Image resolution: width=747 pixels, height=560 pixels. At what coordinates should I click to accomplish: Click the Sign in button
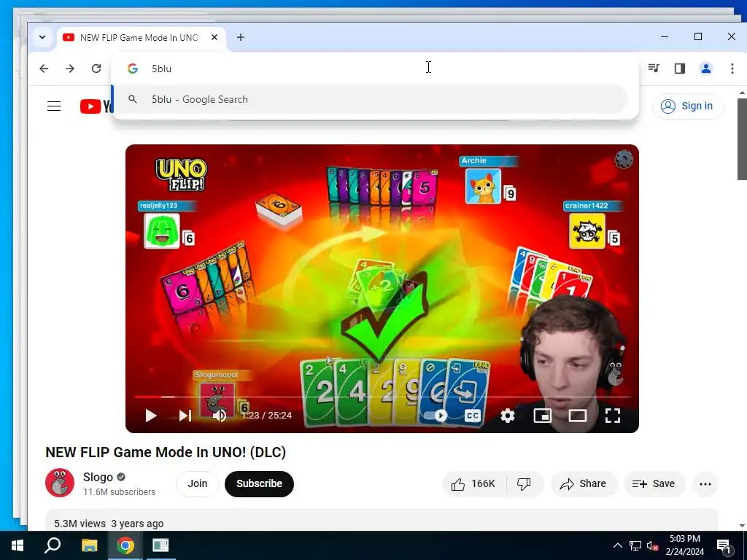tap(687, 106)
